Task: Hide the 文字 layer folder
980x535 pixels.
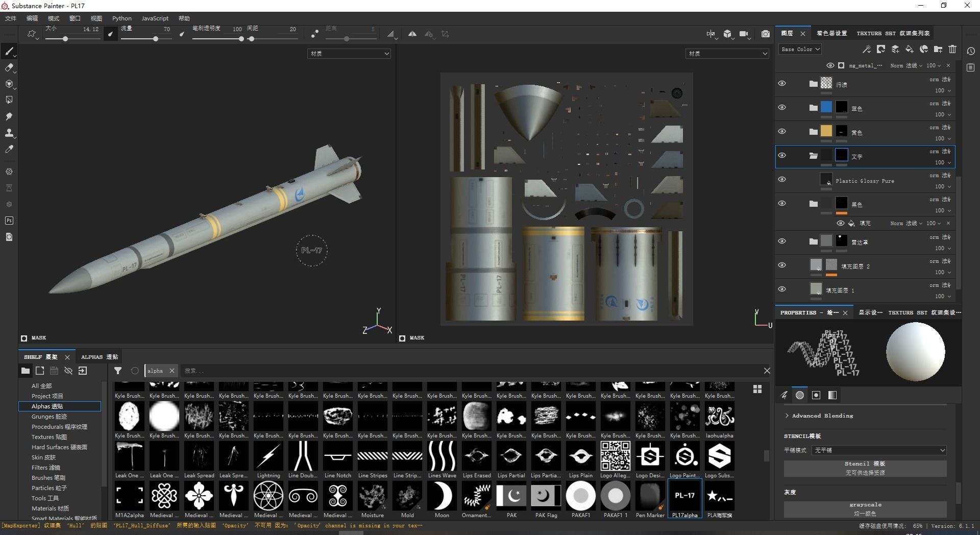Action: point(781,156)
